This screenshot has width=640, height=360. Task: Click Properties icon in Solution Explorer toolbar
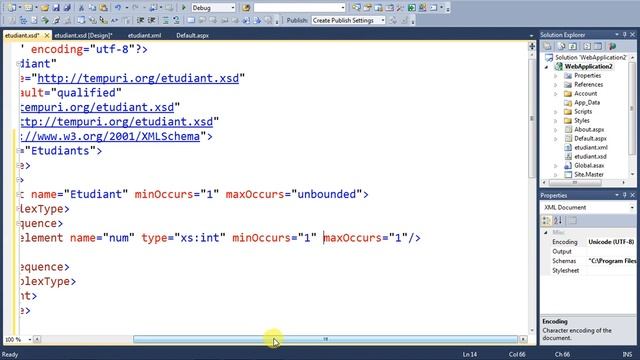coord(548,46)
